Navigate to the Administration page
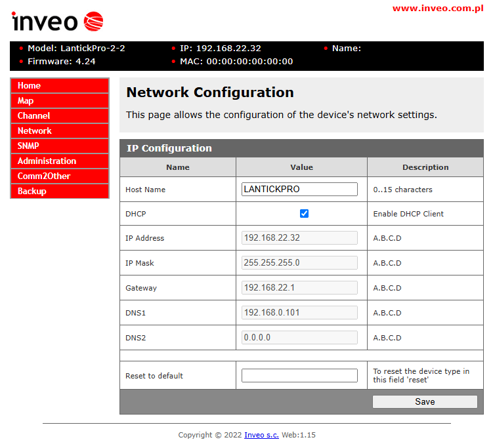The width and height of the screenshot is (493, 448). click(x=59, y=161)
